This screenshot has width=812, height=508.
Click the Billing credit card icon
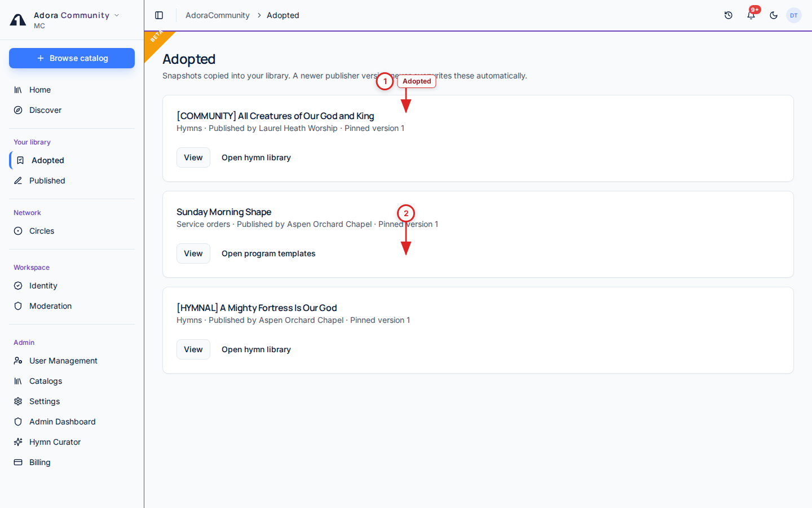tap(18, 462)
